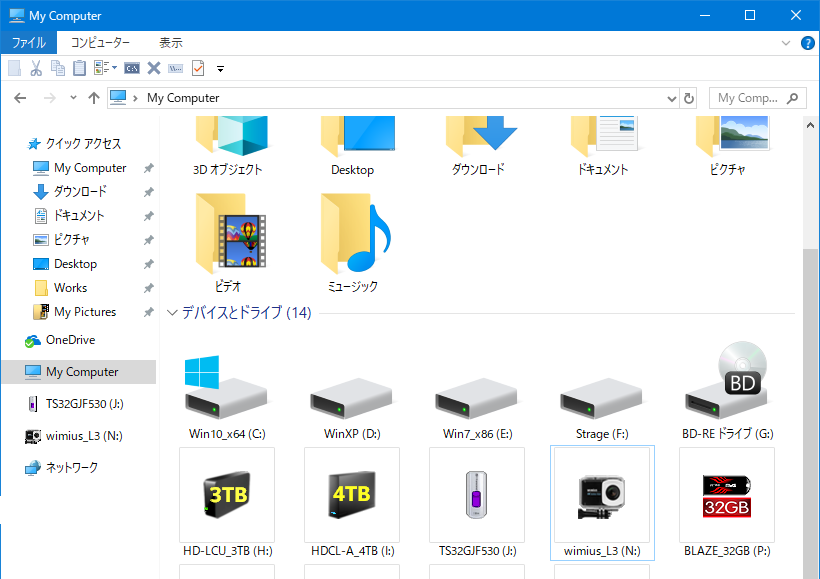Viewport: 820px width, 579px height.
Task: Select the wimius_L3 (N:) camera drive in main pane
Action: coord(602,503)
